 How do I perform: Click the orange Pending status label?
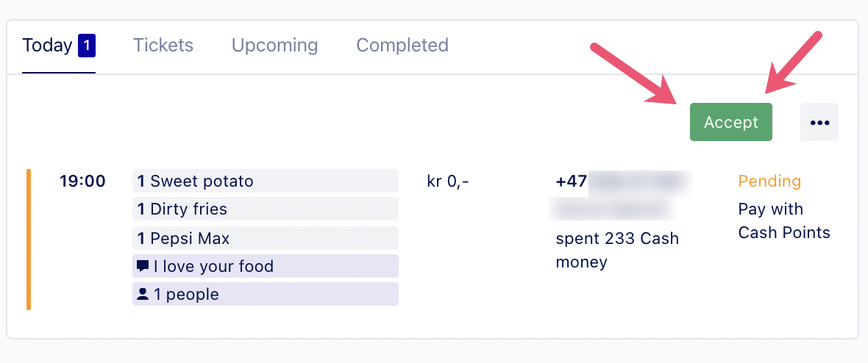(769, 181)
